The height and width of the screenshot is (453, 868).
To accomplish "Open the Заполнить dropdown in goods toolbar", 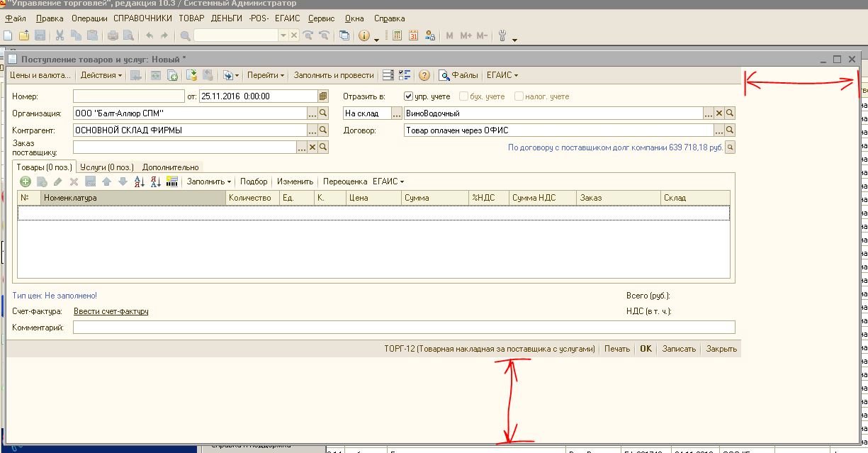I will coord(208,182).
